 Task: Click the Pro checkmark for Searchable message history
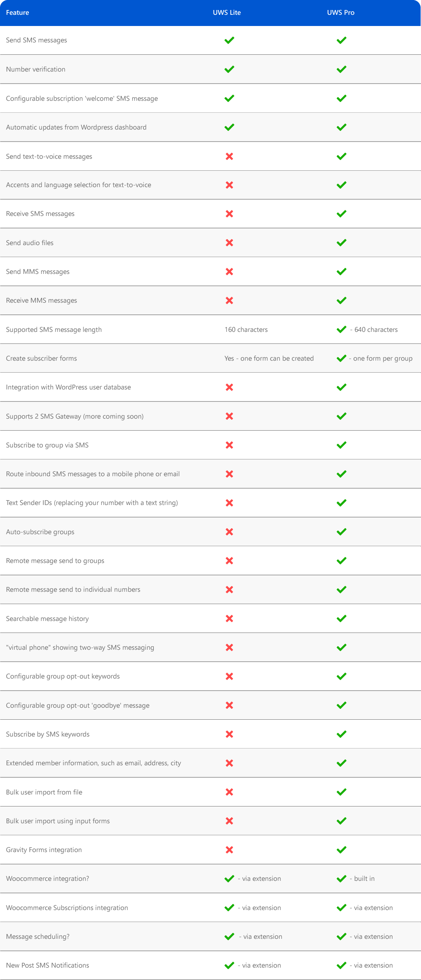click(x=342, y=619)
